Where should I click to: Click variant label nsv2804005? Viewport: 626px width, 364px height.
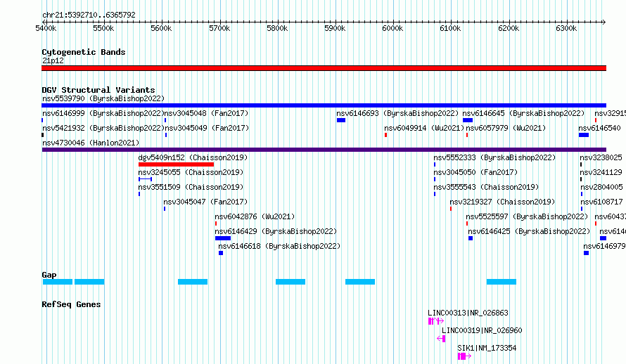tap(601, 187)
